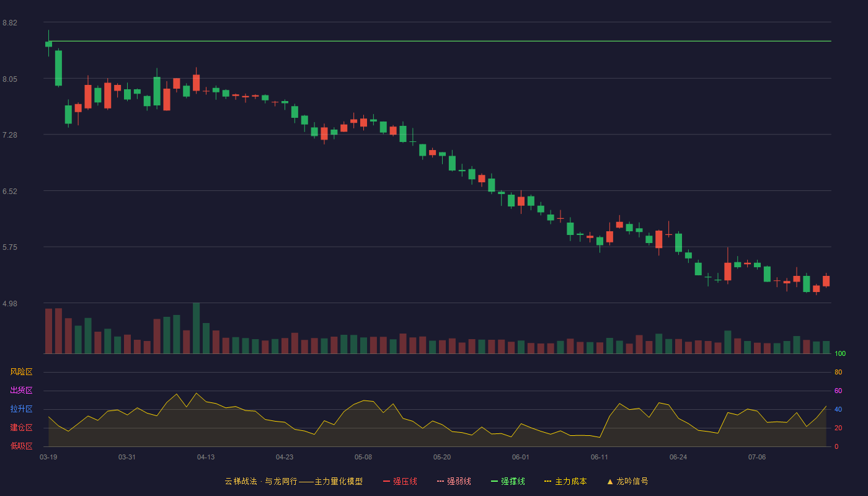Click the 06-01 date label
The width and height of the screenshot is (868, 496).
click(521, 457)
